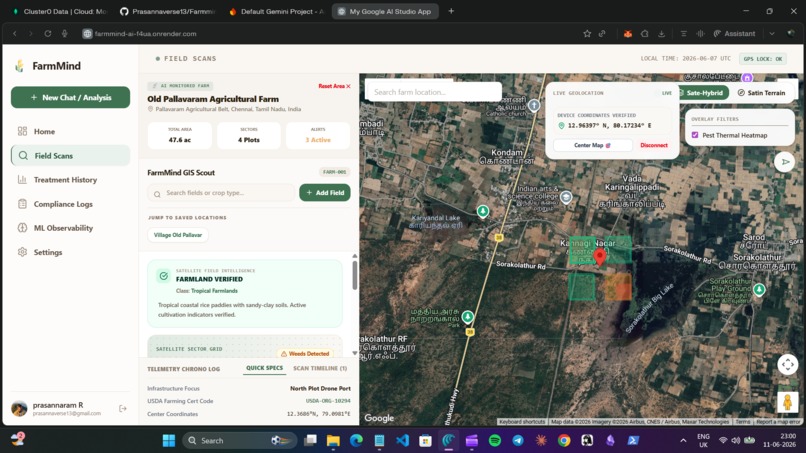Click the Farmland Verified checkmark icon
Screen dimensions: 806x453
[163, 276]
